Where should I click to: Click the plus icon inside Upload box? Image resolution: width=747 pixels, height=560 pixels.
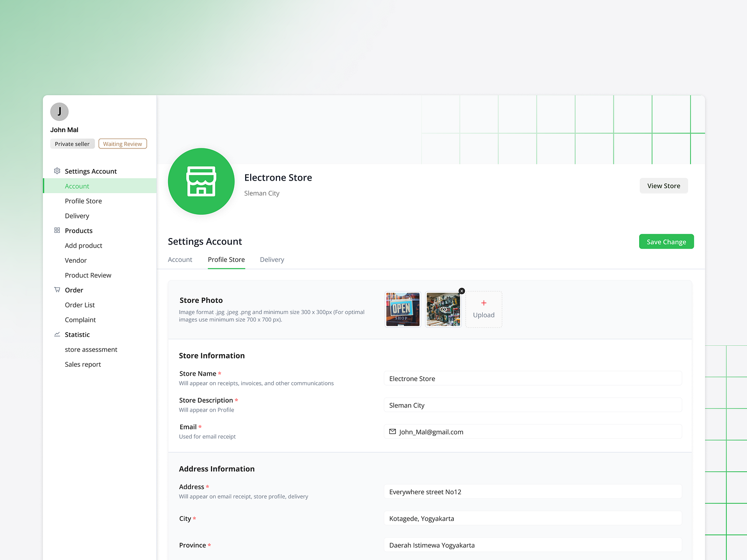tap(484, 302)
